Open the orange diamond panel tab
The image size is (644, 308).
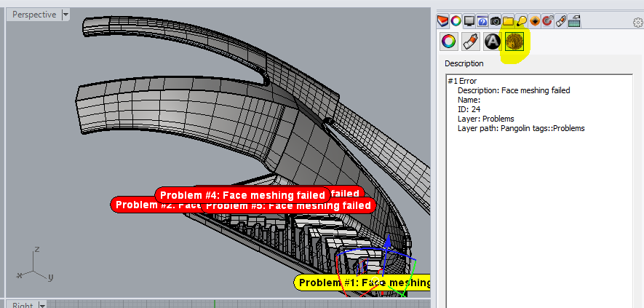535,21
